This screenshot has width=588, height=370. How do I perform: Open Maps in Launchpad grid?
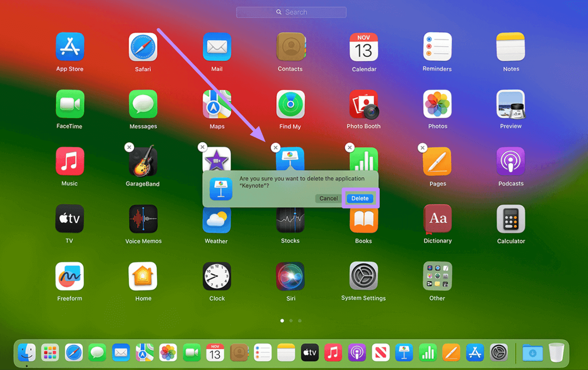point(217,104)
